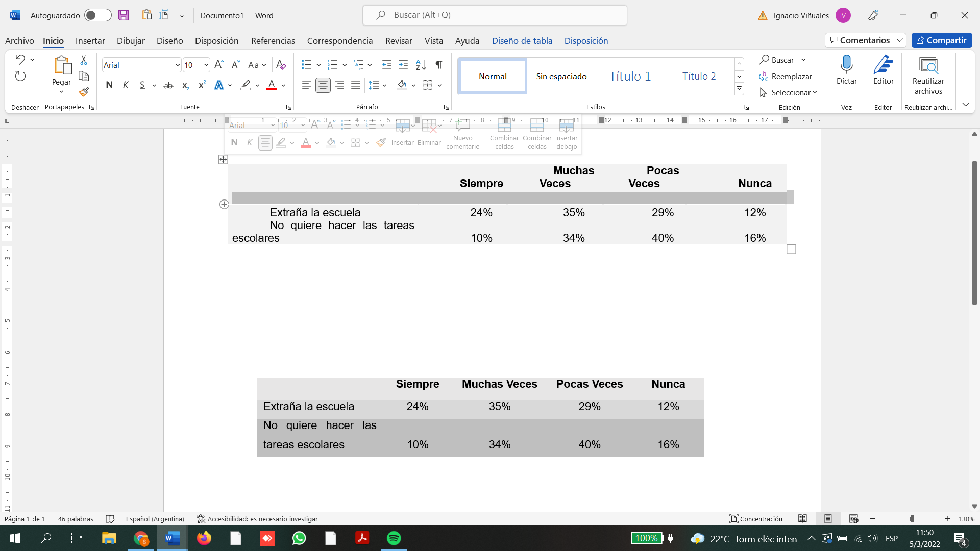Open the Seleccionar dropdown
The width and height of the screenshot is (980, 551).
coord(789,92)
